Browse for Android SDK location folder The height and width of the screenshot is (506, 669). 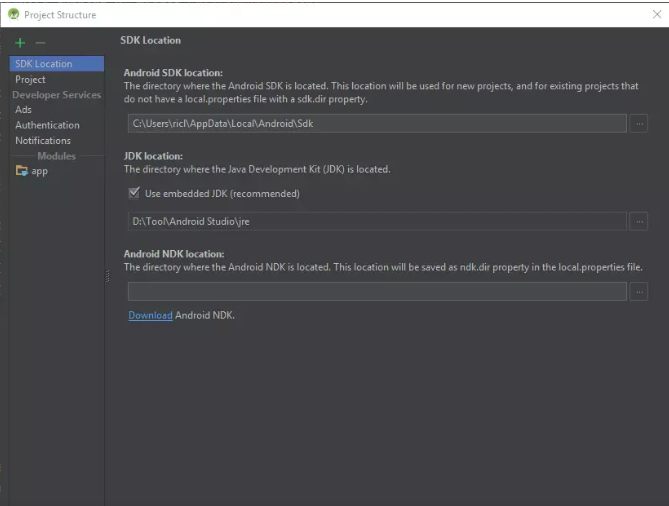click(639, 123)
